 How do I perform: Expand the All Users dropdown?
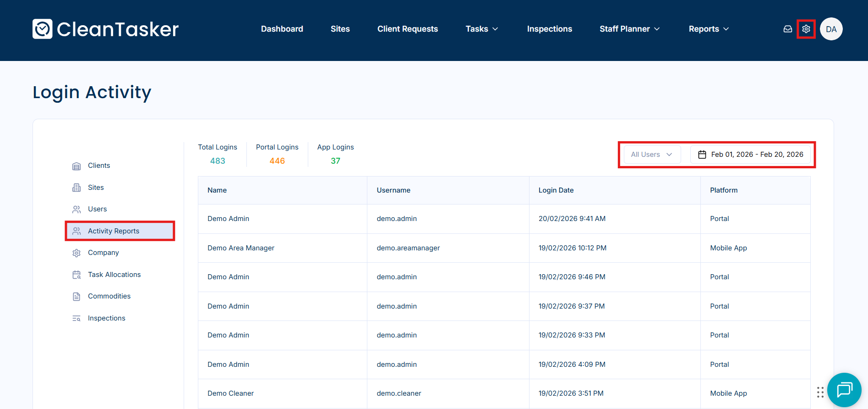[x=651, y=155]
